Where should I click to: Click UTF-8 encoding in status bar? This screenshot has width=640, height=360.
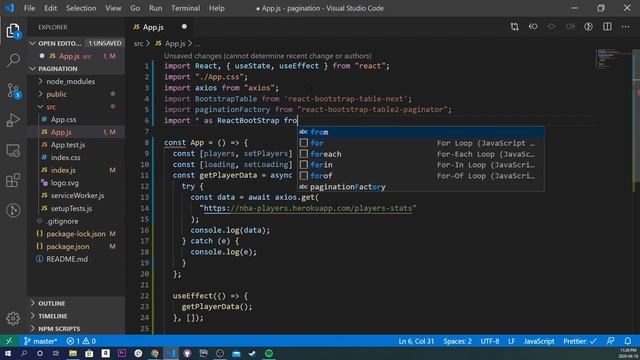pos(490,341)
